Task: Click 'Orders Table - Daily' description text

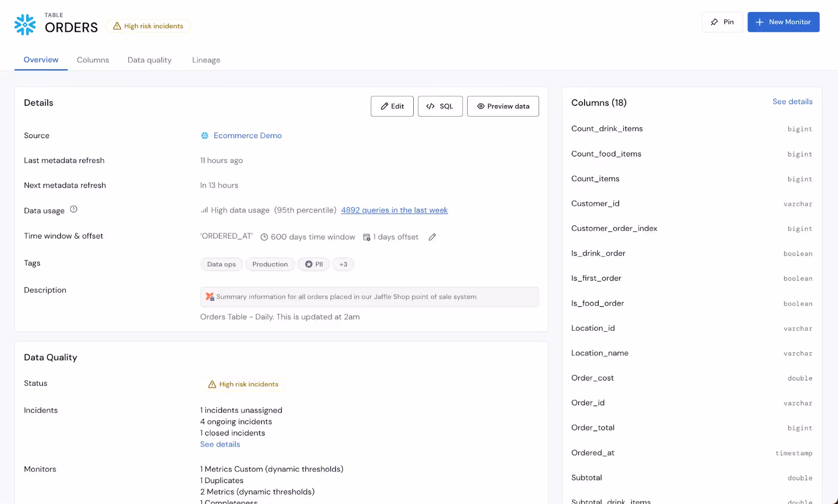Action: (280, 317)
